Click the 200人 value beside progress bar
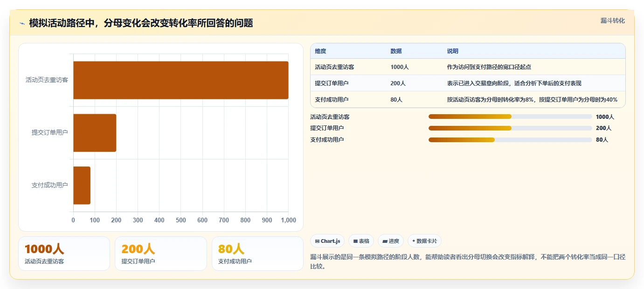This screenshot has height=289, width=644. click(x=603, y=128)
